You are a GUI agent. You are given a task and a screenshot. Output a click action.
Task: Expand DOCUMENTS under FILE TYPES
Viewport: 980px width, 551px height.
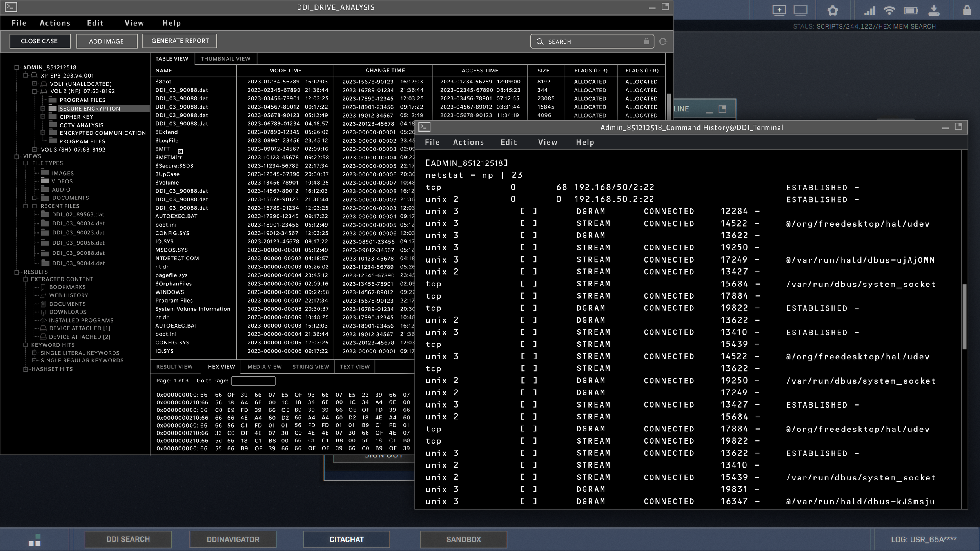point(34,198)
